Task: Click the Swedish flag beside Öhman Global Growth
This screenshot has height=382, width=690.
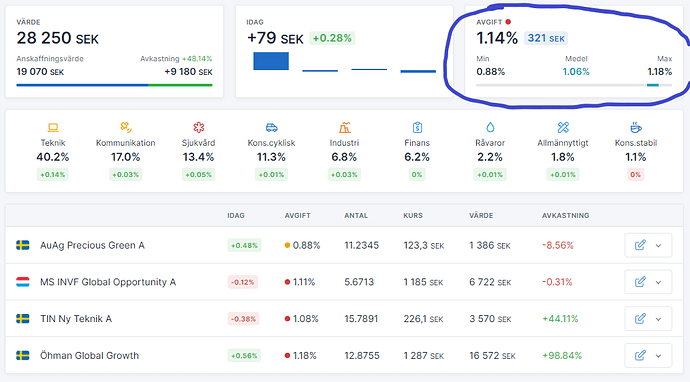Action: point(23,355)
